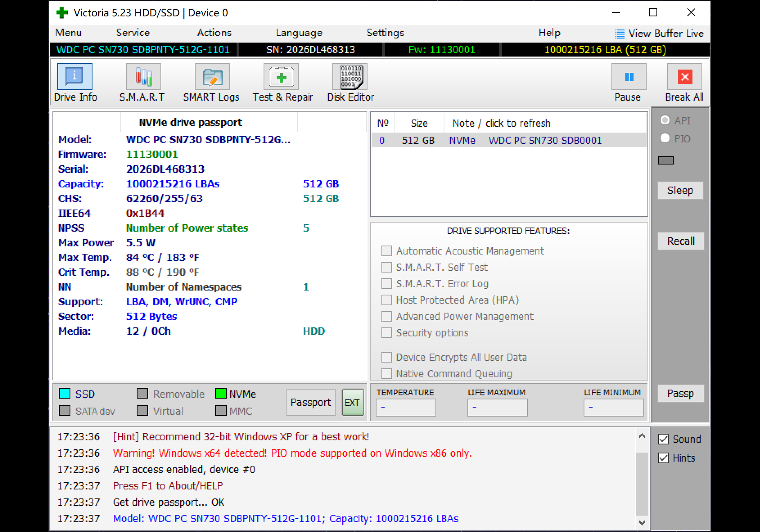
Task: Click the serial value 2026DL468313 in passport
Action: [x=165, y=169]
